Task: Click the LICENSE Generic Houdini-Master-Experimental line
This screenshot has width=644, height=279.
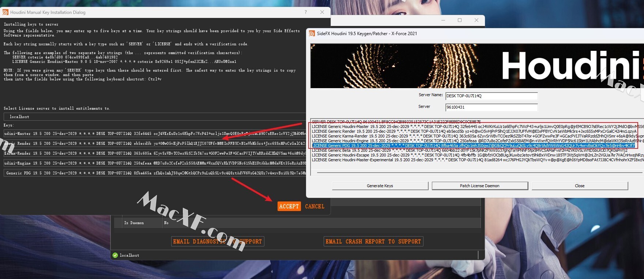Action: click(478, 160)
